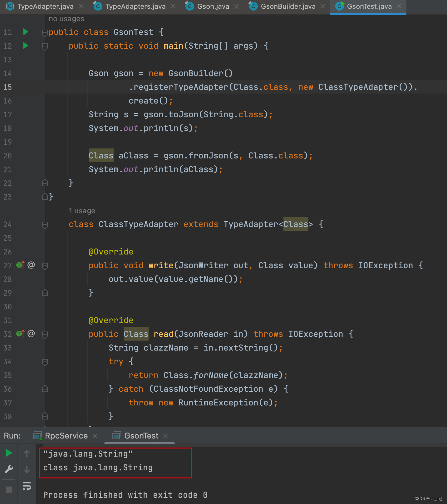
Task: Close the GsonTest.java editor tab
Action: (399, 7)
